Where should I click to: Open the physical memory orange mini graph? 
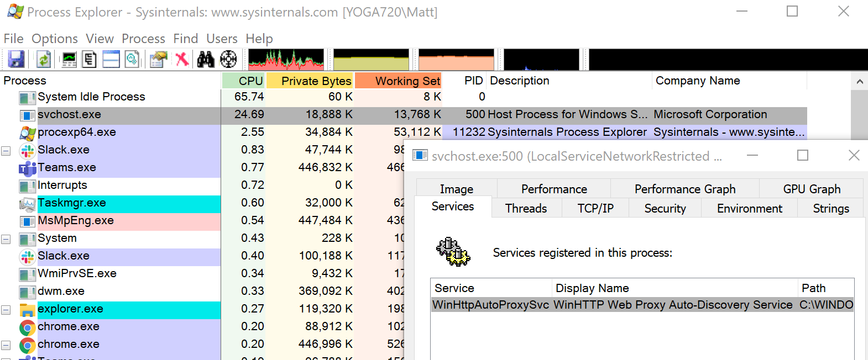tap(456, 60)
